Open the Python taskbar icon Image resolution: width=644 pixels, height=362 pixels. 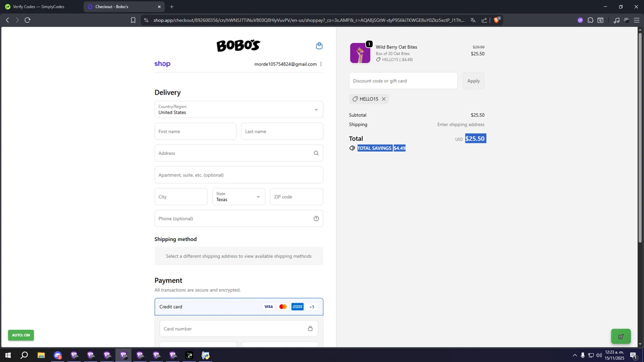point(206,355)
